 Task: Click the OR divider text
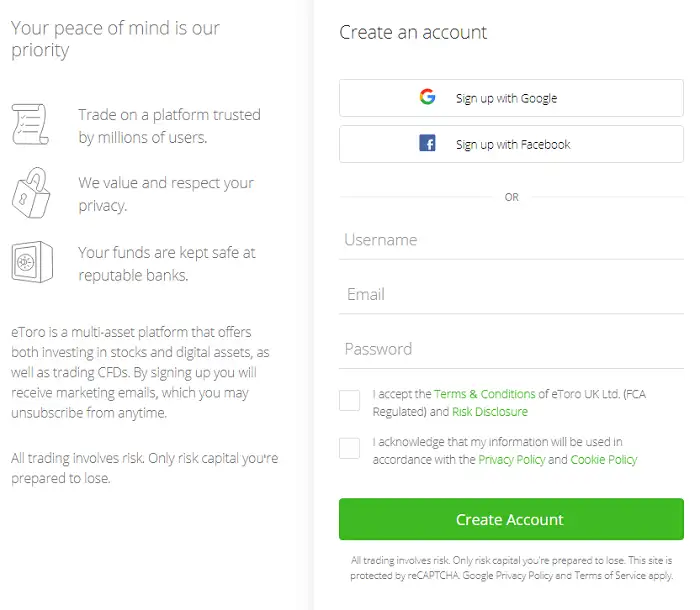511,197
